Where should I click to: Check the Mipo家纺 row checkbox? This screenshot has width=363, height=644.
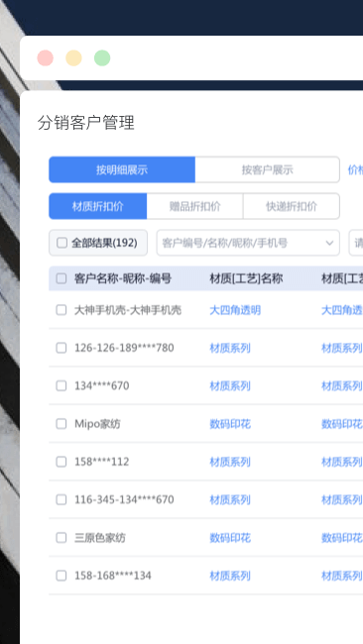[x=61, y=424]
